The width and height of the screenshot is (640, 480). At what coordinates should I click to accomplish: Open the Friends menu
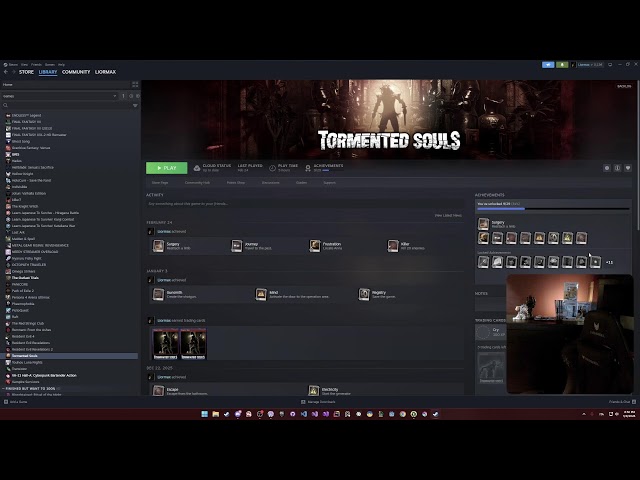click(36, 64)
